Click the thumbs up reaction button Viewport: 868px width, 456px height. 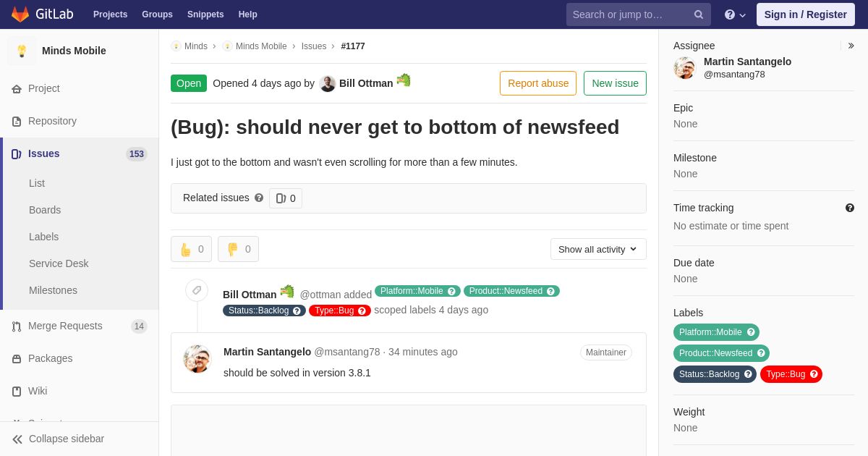tap(191, 249)
